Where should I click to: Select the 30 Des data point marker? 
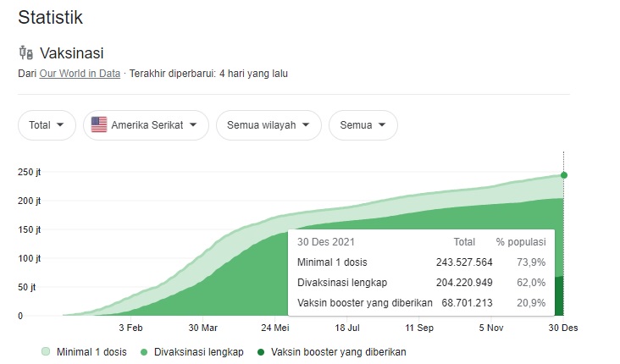coord(563,175)
